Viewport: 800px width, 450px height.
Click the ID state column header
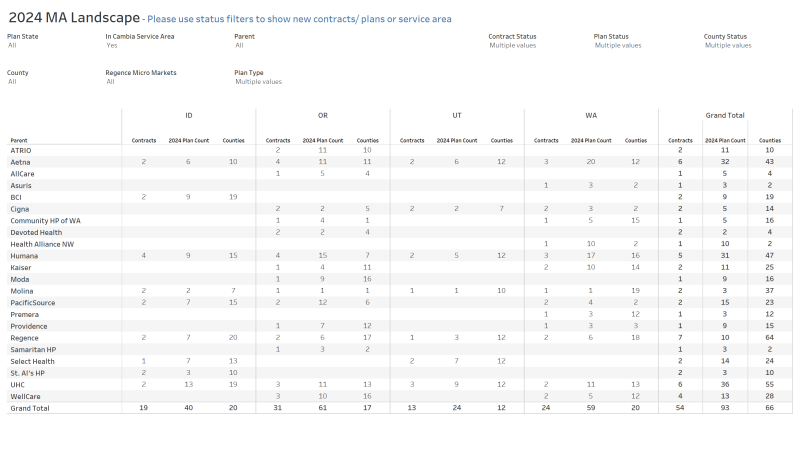click(189, 116)
